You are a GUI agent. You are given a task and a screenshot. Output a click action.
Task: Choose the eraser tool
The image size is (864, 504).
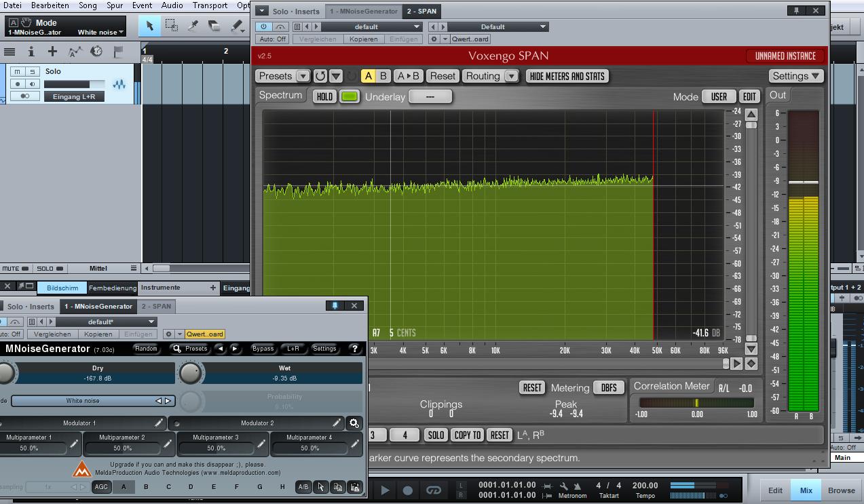214,26
